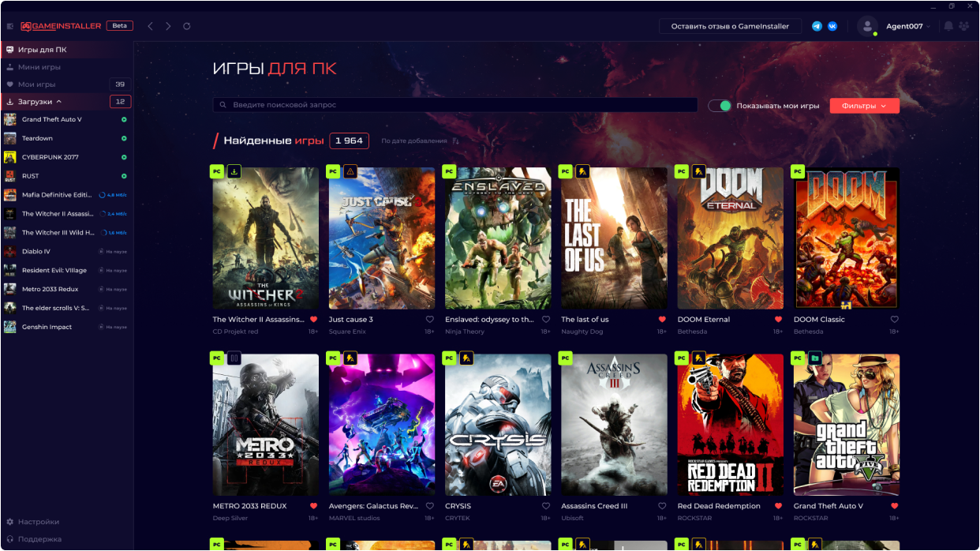Select CYBERPUNK 2077 in downloads list
980x551 pixels.
[67, 157]
